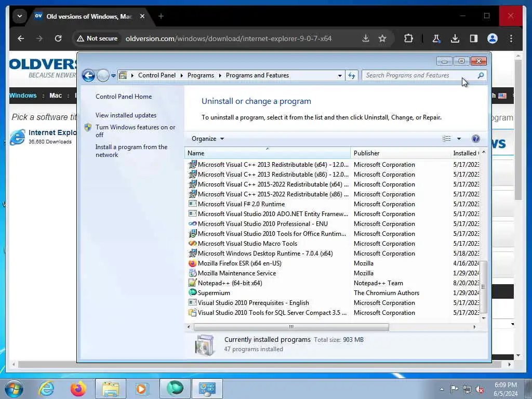Click the shield icon beside Windows features
The height and width of the screenshot is (399, 532).
pyautogui.click(x=88, y=127)
